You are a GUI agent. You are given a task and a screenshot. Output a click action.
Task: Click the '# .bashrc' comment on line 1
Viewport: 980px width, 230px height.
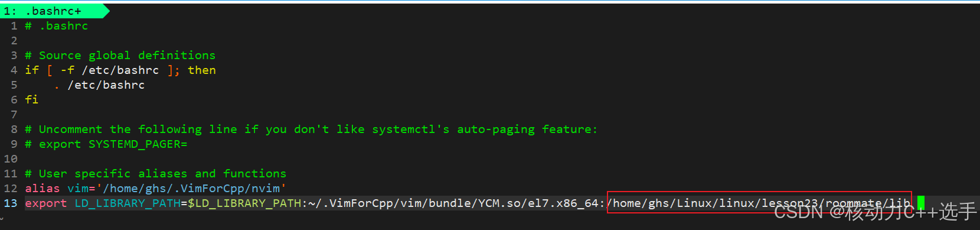click(x=57, y=26)
